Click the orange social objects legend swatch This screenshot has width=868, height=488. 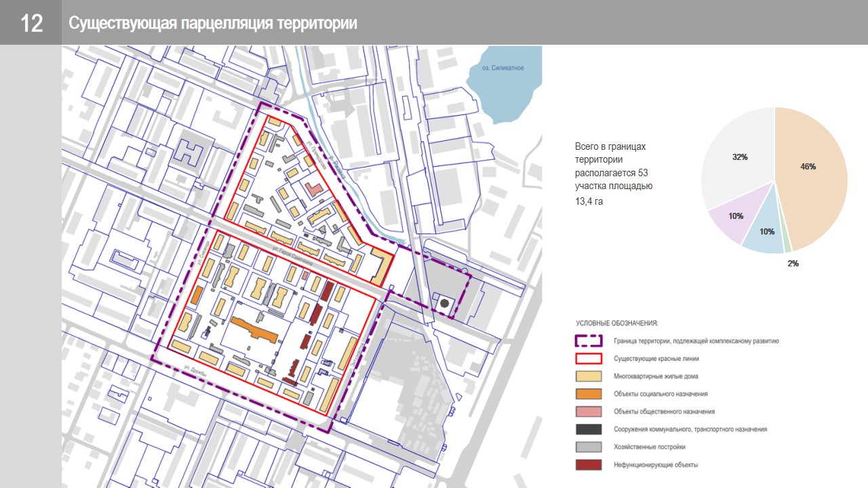coord(589,394)
